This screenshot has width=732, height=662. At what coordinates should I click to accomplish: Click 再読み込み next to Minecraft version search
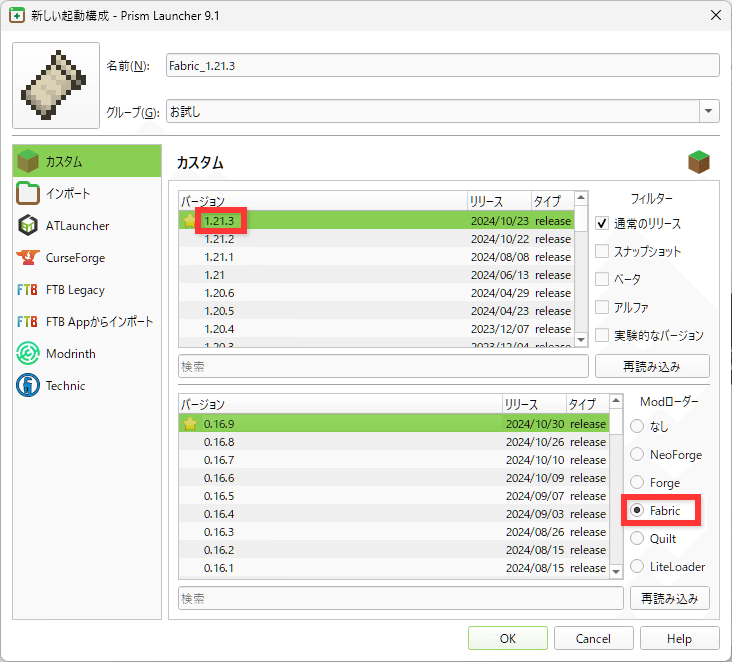click(x=652, y=366)
